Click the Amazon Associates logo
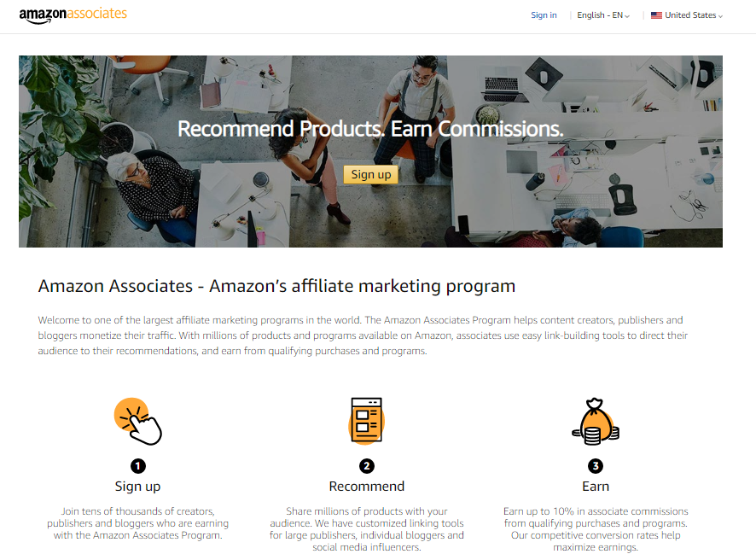Image resolution: width=756 pixels, height=554 pixels. [73, 15]
